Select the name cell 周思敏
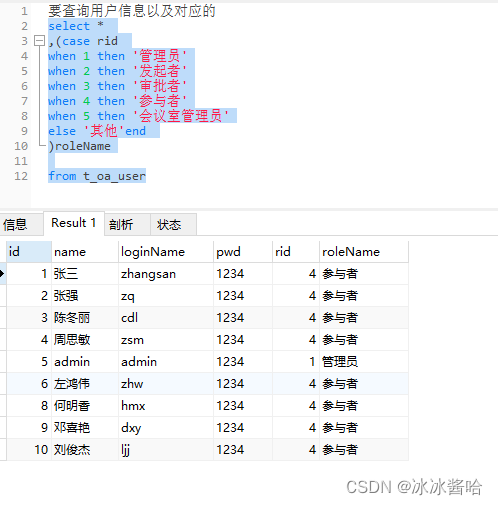This screenshot has width=498, height=505. pos(85,340)
